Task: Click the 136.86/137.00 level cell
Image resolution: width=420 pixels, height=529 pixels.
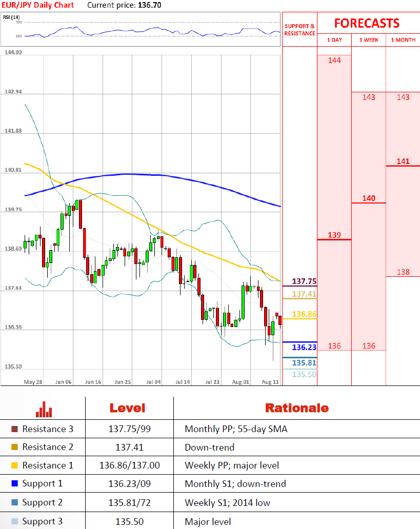Action: [x=129, y=465]
